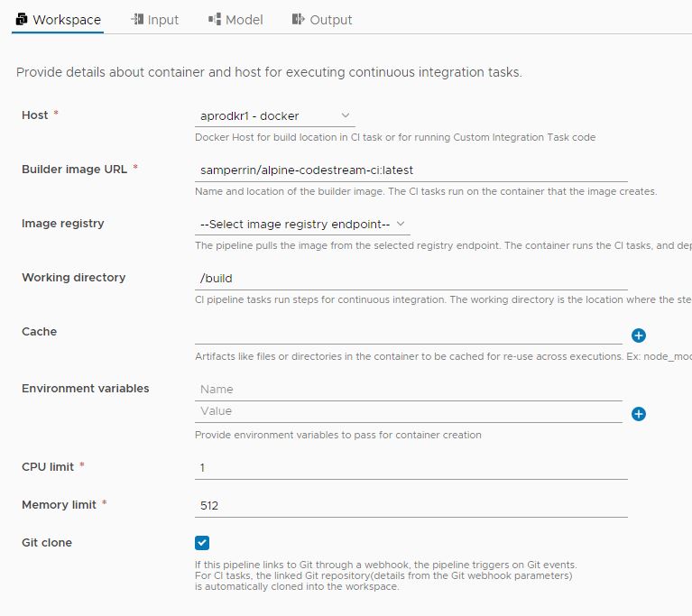Click the Cache input field
Viewport: 692px width, 616px height.
point(409,335)
